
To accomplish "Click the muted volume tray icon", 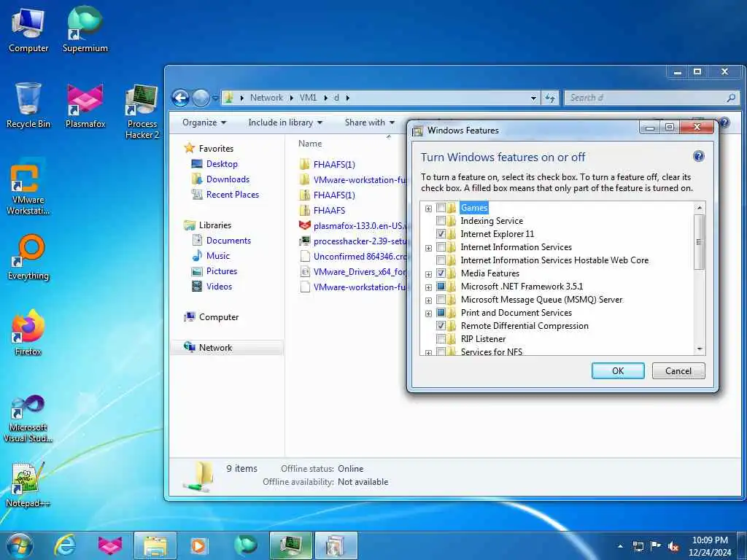I will (x=673, y=546).
